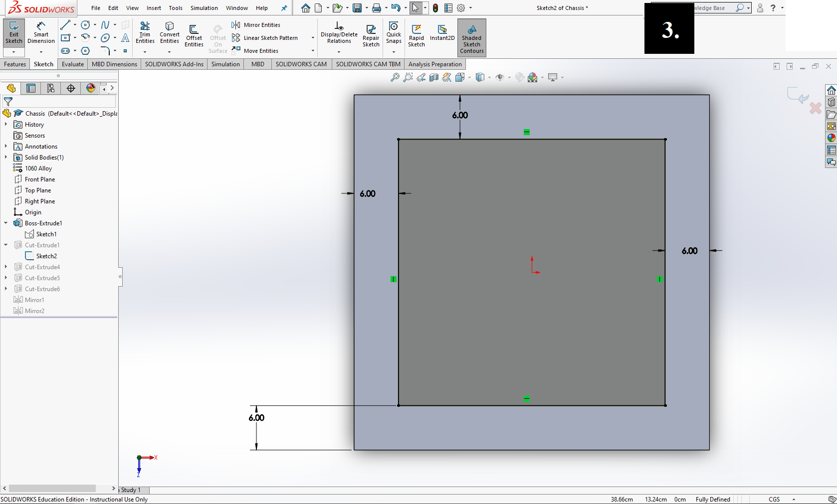
Task: Click Linear Sketch Pattern
Action: point(264,38)
